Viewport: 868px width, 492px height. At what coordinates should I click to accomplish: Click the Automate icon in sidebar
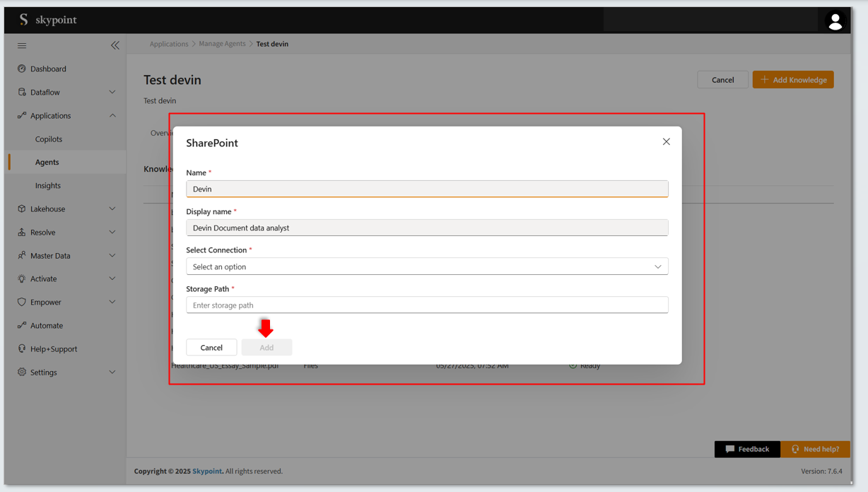22,325
